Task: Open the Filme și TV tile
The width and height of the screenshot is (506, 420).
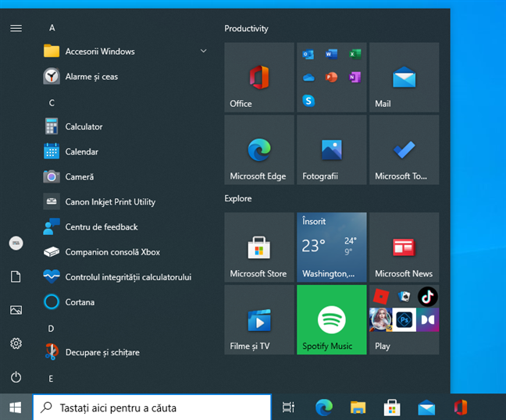Action: 258,319
